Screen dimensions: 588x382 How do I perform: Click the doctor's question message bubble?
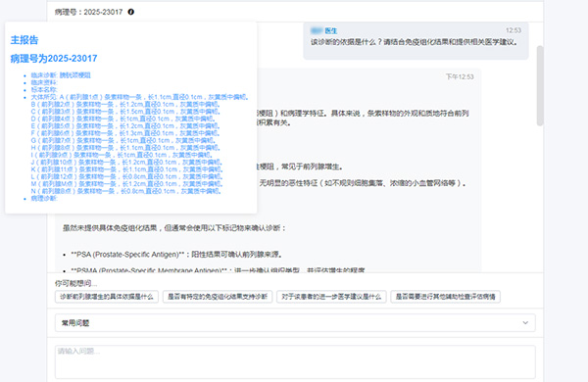(x=416, y=40)
